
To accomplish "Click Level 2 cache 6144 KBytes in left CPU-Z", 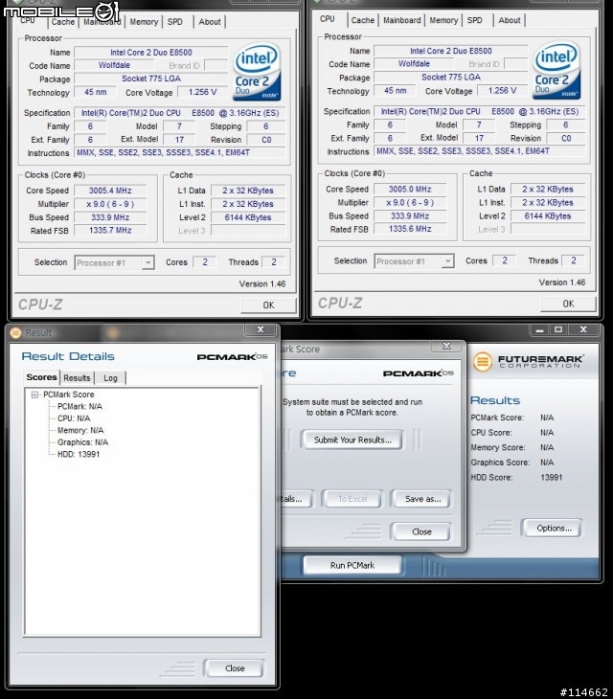I will pos(248,217).
